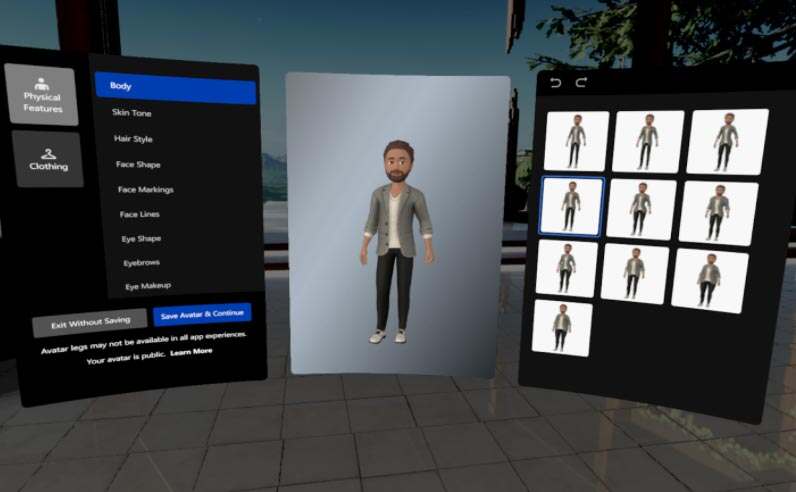The height and width of the screenshot is (492, 796).
Task: Select the Eye Shape category
Action: point(141,239)
